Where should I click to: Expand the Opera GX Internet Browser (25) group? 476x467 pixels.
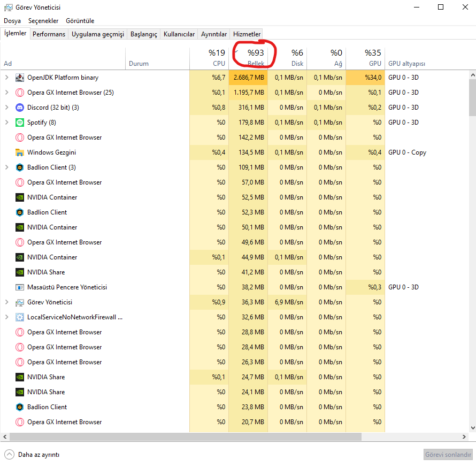click(x=6, y=93)
